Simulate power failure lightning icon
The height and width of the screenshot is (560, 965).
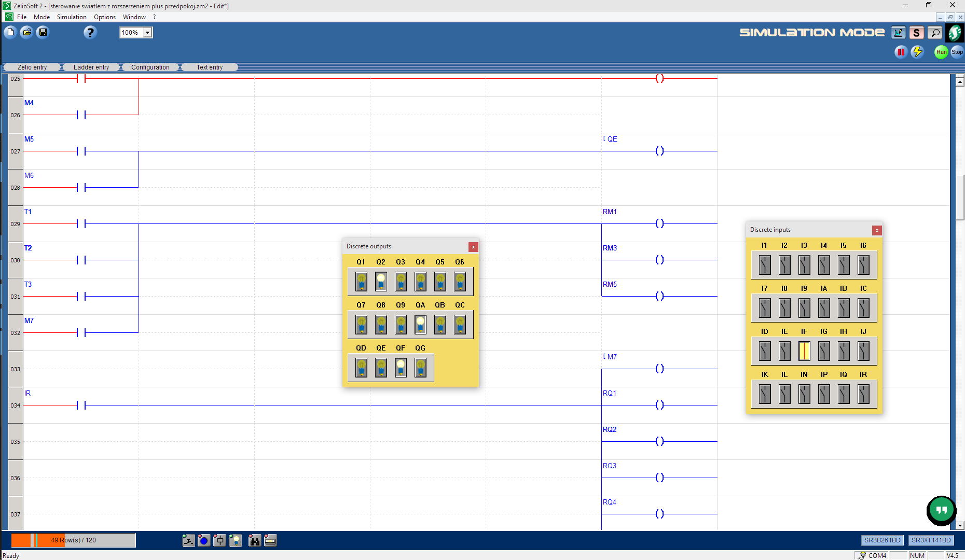(918, 52)
